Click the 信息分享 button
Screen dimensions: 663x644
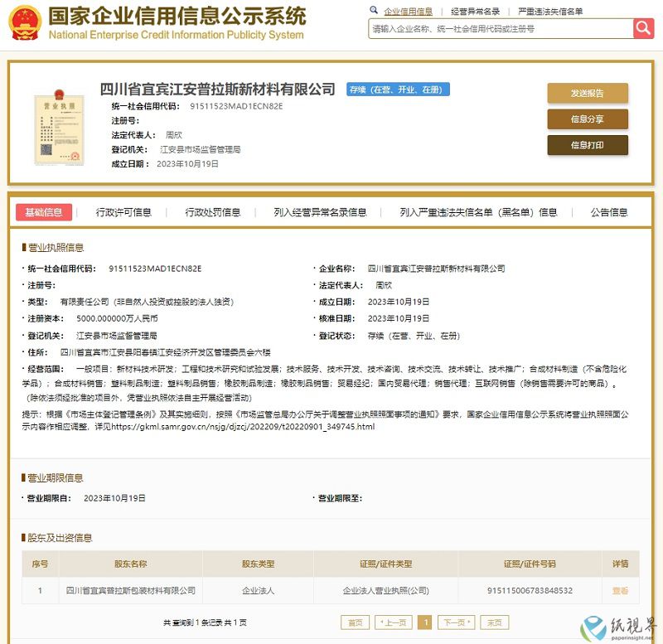click(588, 119)
